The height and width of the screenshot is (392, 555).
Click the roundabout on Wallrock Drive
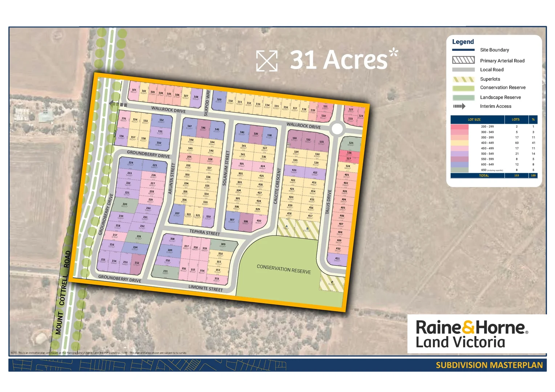click(337, 129)
